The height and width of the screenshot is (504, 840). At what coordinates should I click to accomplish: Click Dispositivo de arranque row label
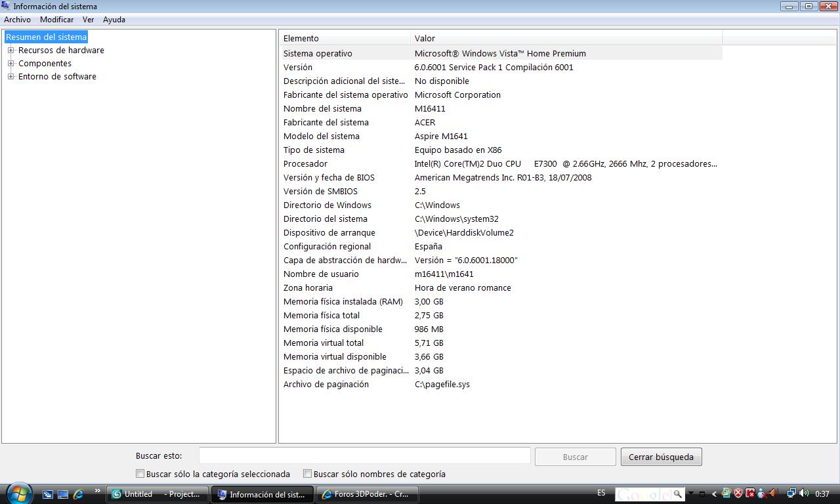click(329, 232)
